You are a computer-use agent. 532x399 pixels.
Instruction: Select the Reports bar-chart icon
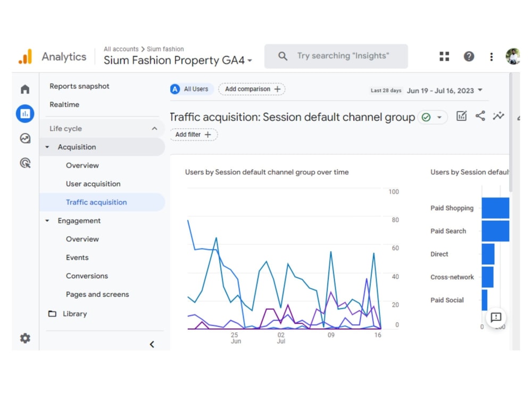coord(25,114)
